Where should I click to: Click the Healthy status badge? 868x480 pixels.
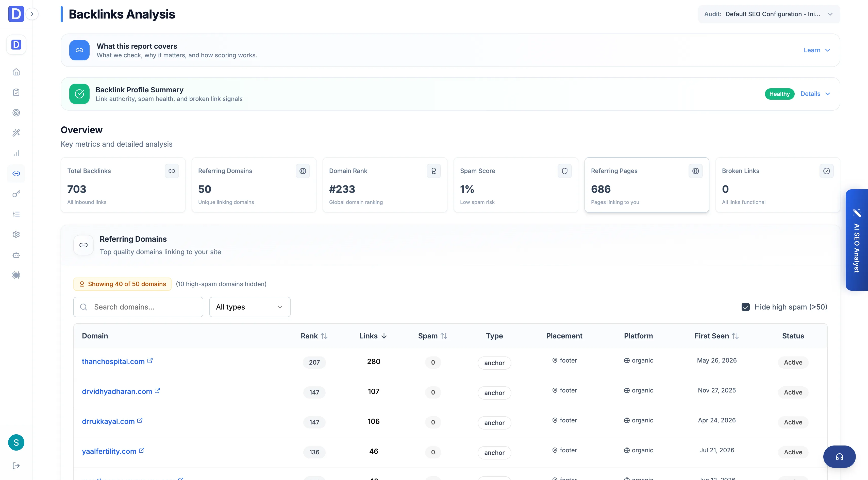coord(779,94)
